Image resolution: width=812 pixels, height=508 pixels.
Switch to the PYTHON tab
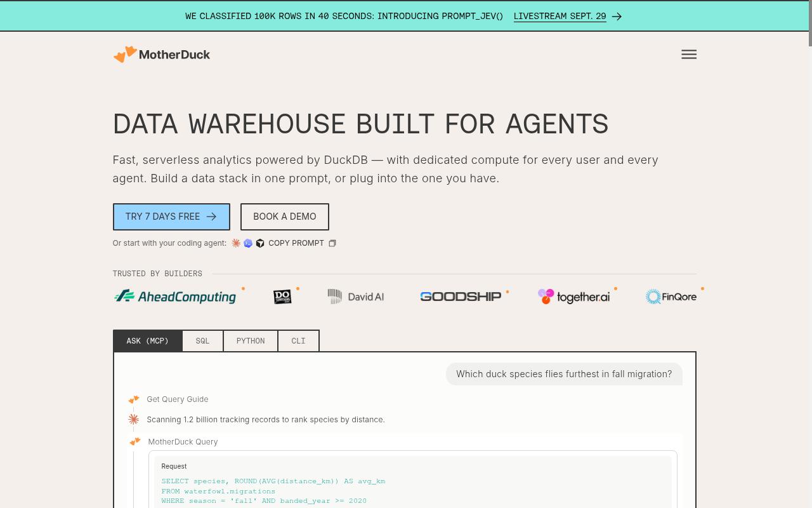(251, 341)
